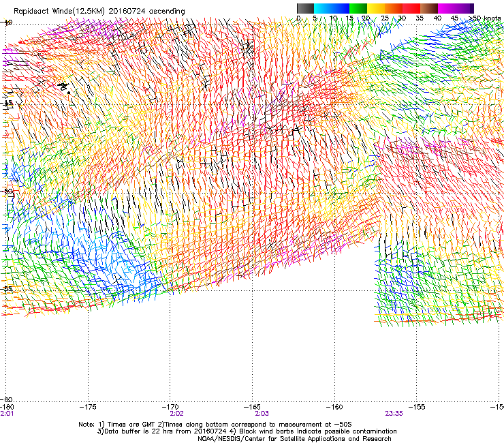Click the '-170' longitude axis label

point(170,407)
